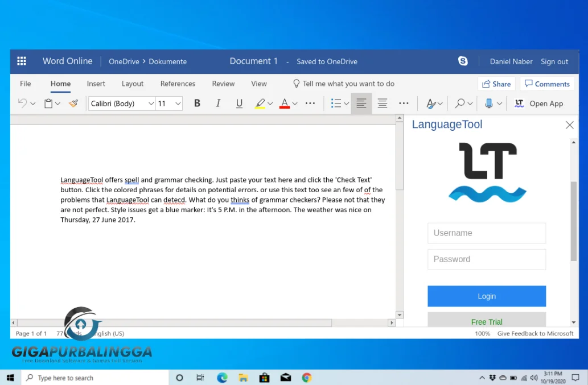Start a Free Trial in LanguageTool

487,321
